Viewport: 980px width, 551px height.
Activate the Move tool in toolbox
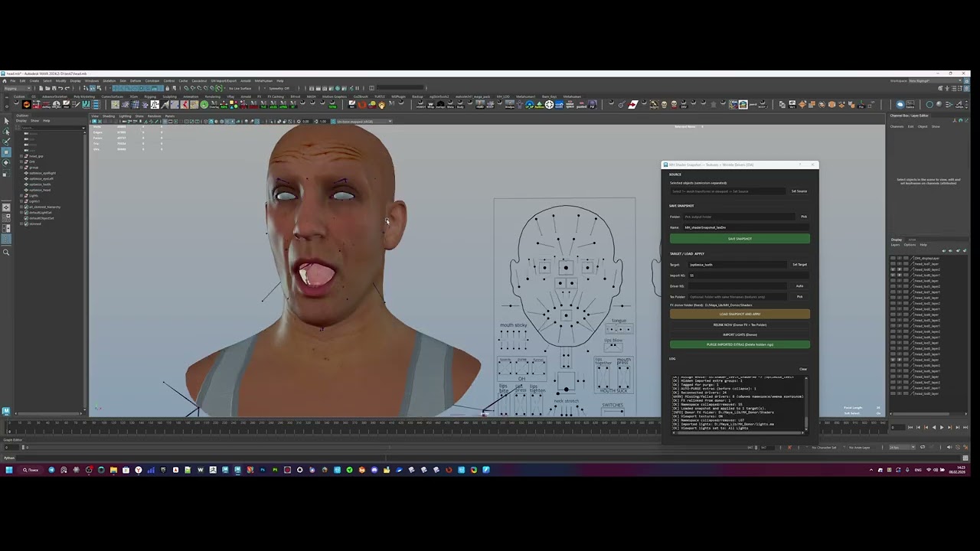coord(6,152)
